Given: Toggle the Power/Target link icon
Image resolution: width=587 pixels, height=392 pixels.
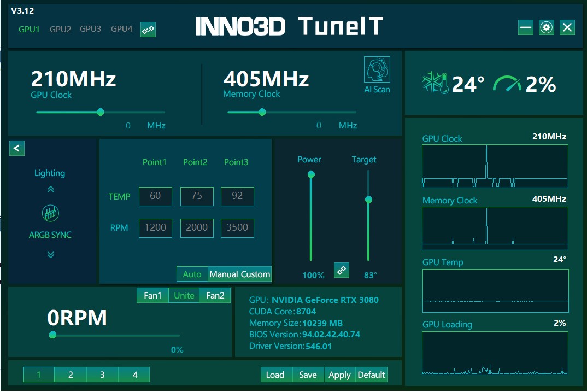Looking at the screenshot, I should click(342, 270).
